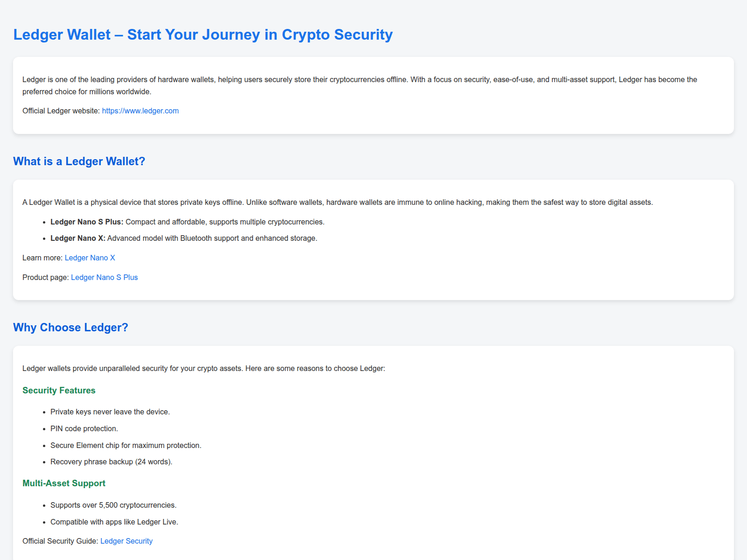
Task: Click the "Compatible with apps like Ledger Live" item
Action: [114, 522]
